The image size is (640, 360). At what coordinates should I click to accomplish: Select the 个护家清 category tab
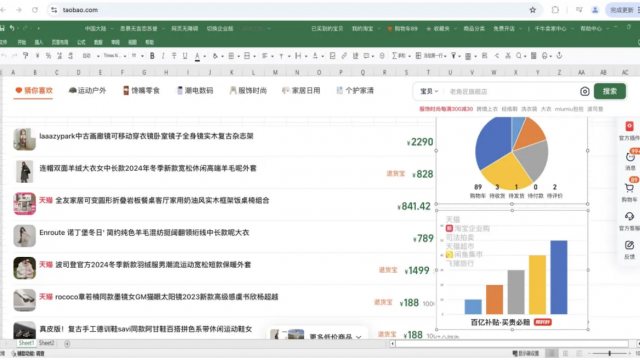pos(355,91)
